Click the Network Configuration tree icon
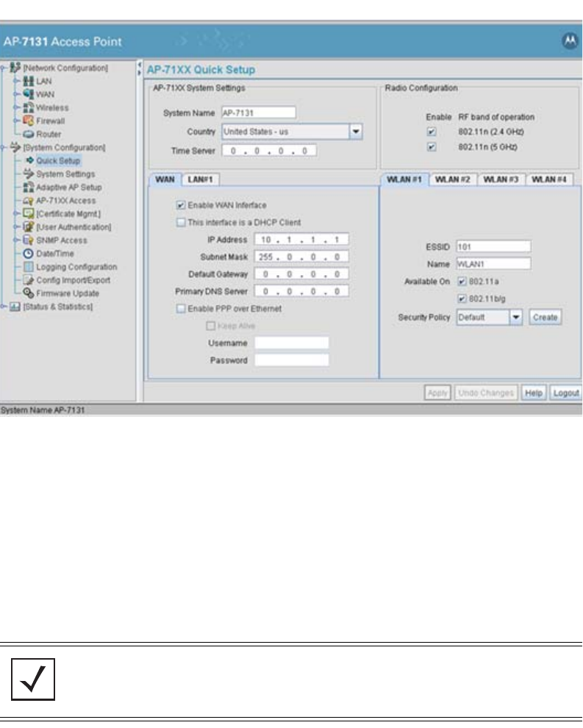 [15, 68]
